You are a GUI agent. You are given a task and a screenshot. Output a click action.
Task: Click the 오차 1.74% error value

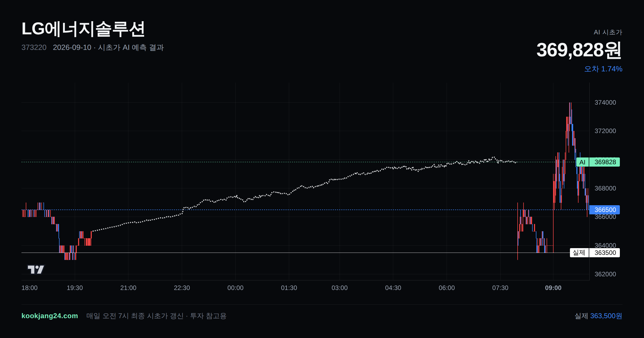click(603, 69)
